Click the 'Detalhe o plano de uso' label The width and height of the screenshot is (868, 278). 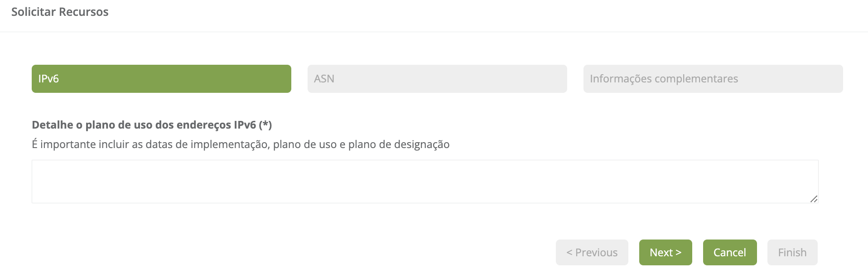(x=152, y=125)
